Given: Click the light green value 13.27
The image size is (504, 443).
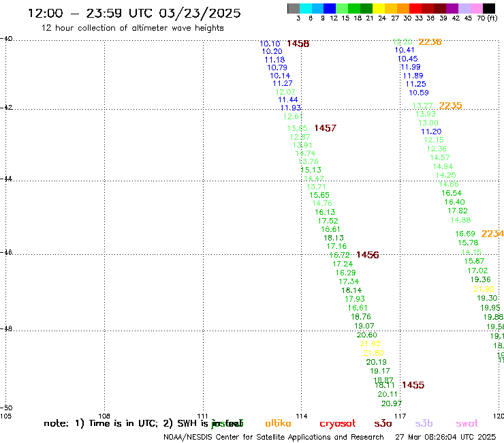Looking at the screenshot, I should (423, 106).
